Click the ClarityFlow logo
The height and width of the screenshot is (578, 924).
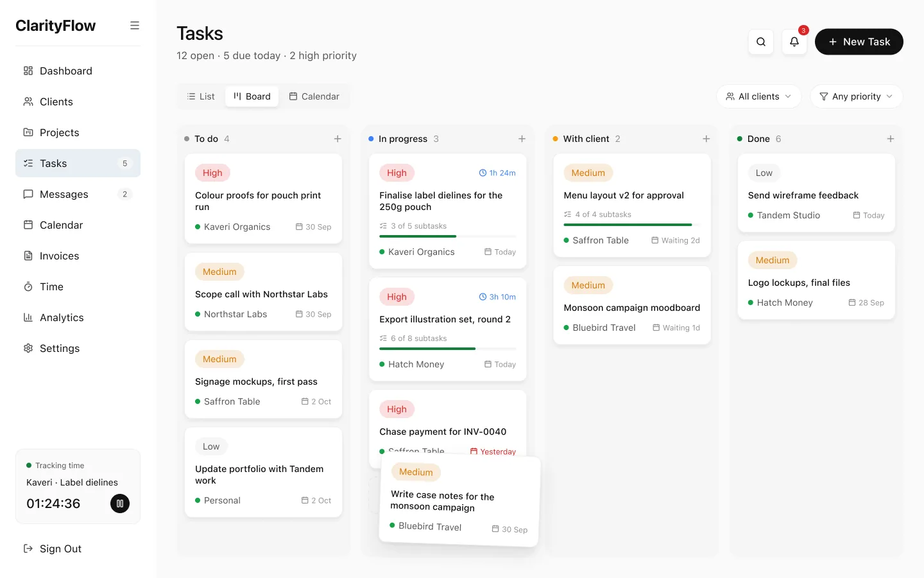(56, 26)
